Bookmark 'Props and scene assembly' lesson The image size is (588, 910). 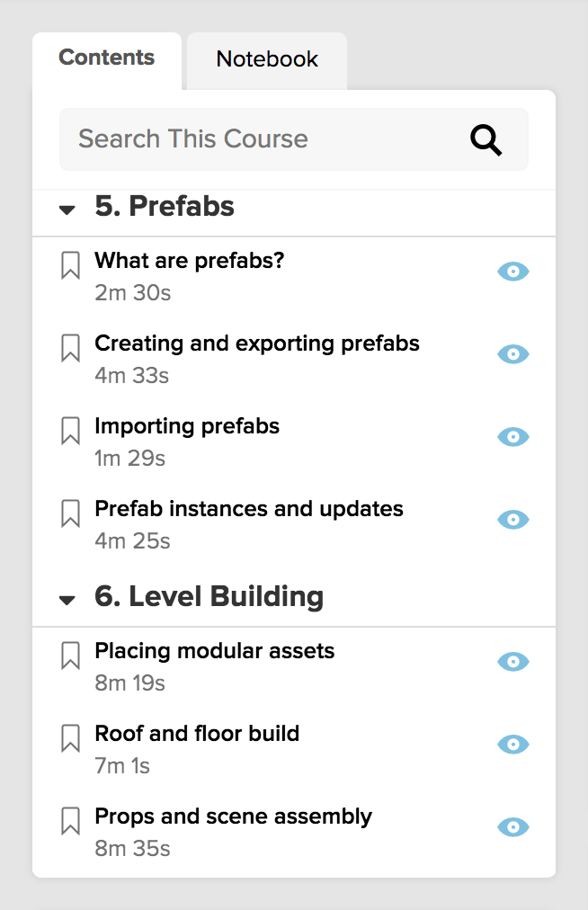coord(70,821)
